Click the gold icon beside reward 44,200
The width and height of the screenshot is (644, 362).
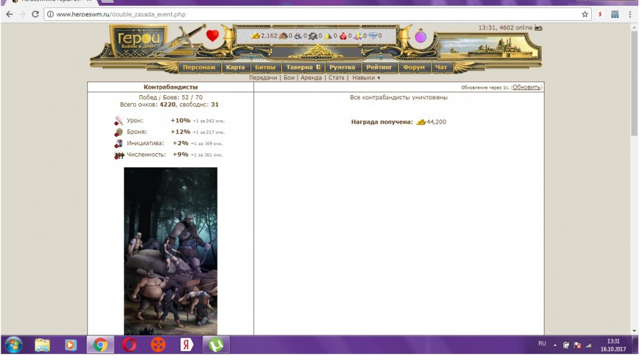tap(421, 122)
